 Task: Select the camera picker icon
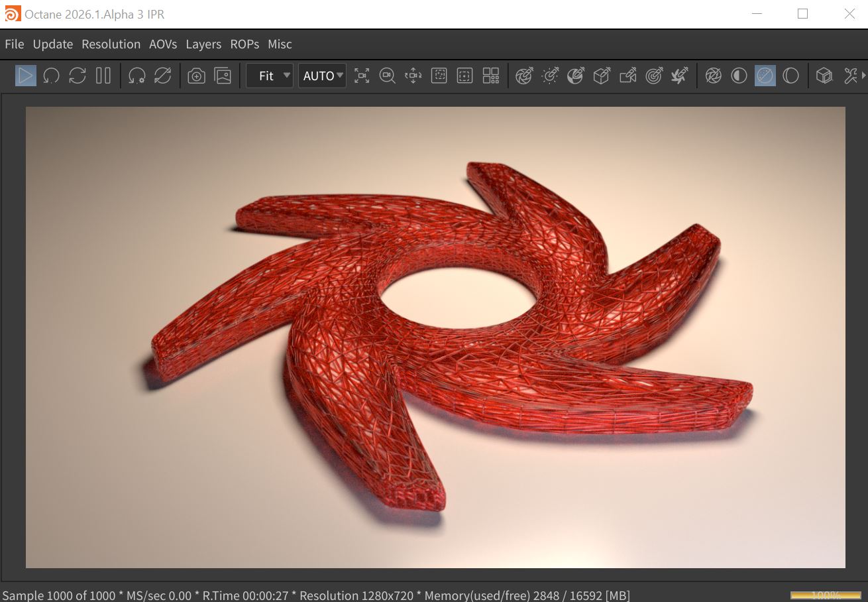(627, 76)
